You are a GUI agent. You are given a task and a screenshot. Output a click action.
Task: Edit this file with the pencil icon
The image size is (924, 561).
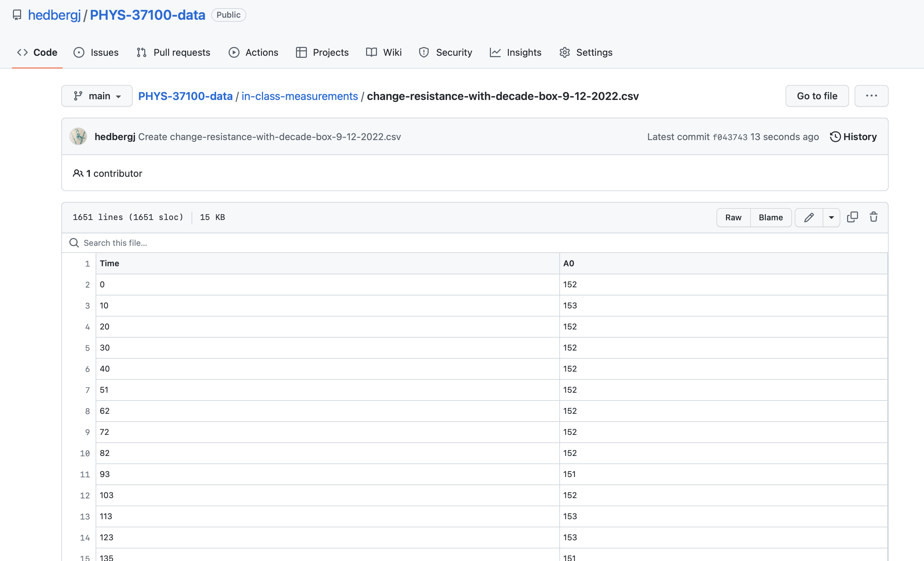(809, 217)
